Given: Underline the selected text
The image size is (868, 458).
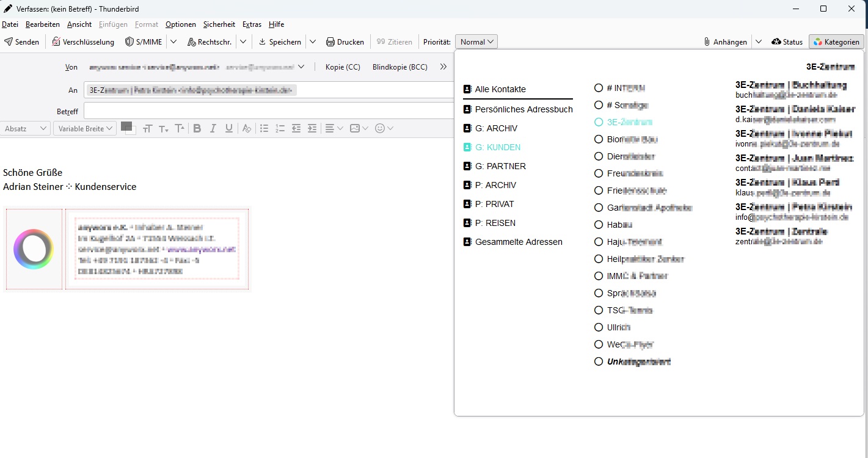Looking at the screenshot, I should click(x=229, y=128).
